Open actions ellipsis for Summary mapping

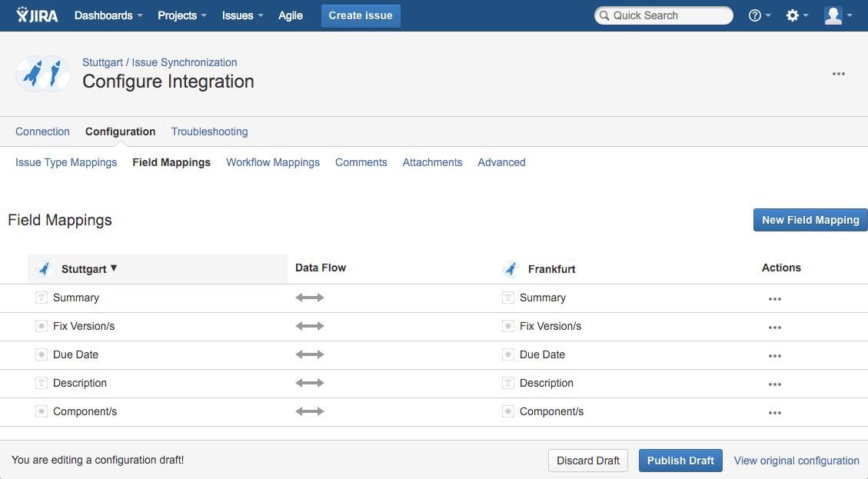coord(774,299)
